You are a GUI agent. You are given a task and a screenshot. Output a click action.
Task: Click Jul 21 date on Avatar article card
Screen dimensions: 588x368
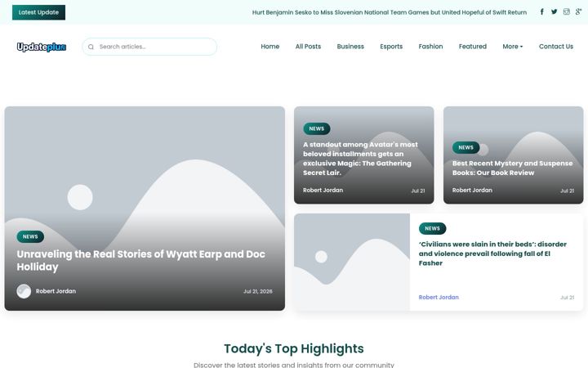click(418, 191)
